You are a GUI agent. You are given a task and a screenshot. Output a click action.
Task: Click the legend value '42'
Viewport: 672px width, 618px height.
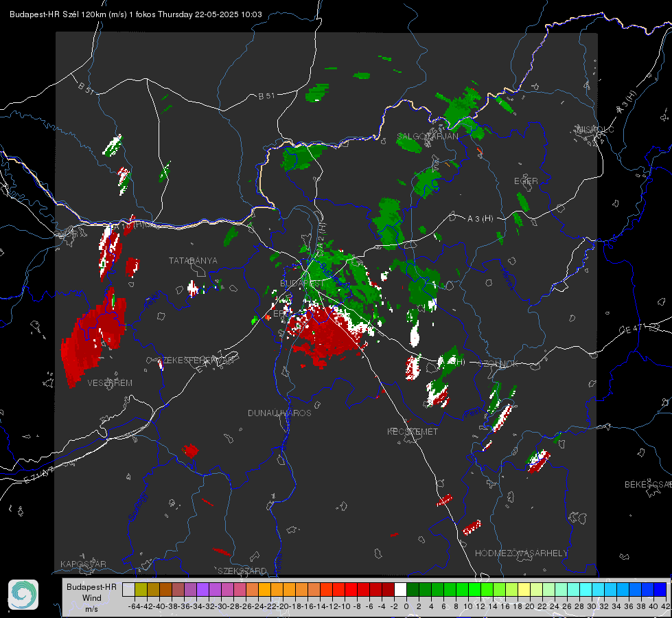(x=665, y=606)
